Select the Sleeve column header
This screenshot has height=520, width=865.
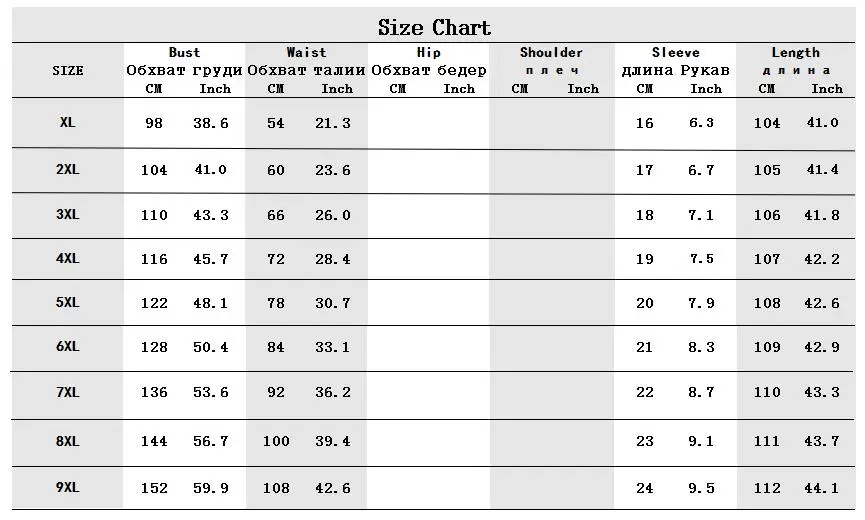[675, 52]
